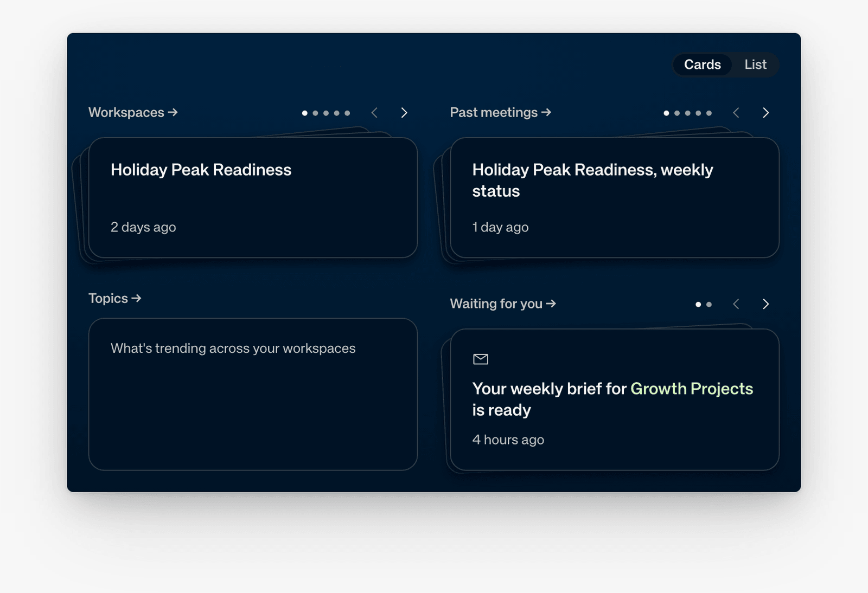Viewport: 868px width, 593px height.
Task: Jump to last Workspaces pagination dot
Action: point(347,113)
